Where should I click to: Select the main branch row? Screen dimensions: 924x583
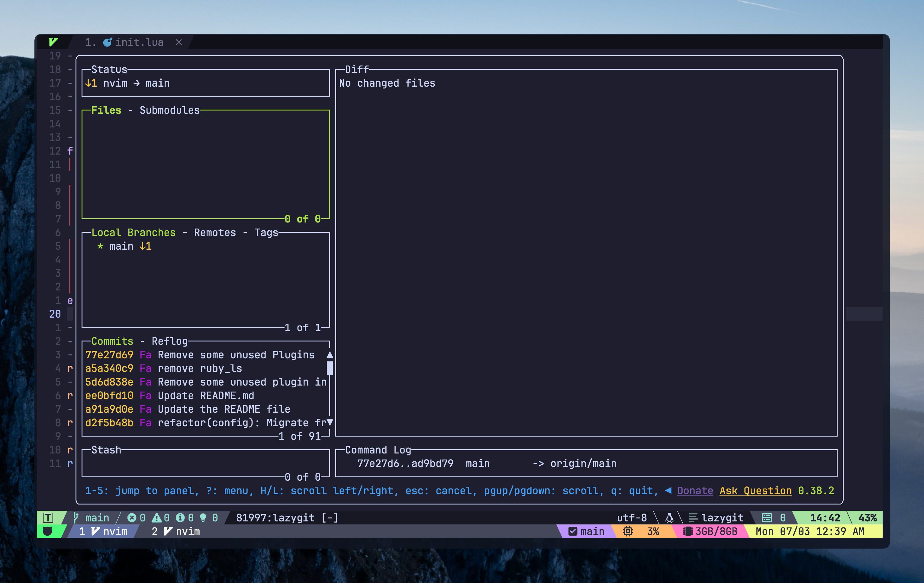click(x=206, y=246)
